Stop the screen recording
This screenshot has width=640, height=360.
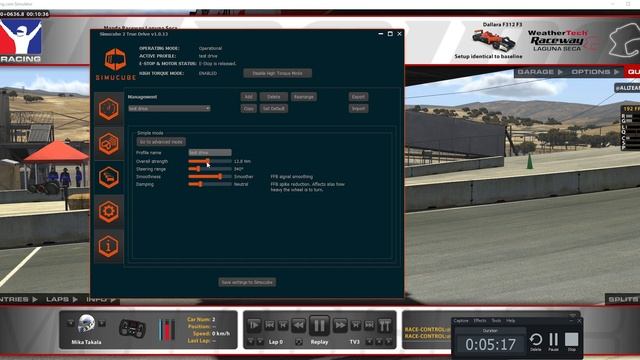571,342
